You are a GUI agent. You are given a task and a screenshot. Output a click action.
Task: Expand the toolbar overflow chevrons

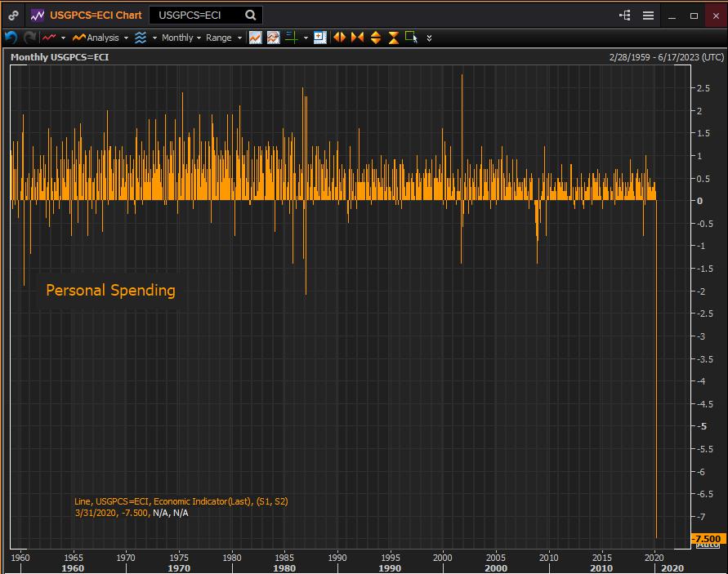(x=429, y=38)
